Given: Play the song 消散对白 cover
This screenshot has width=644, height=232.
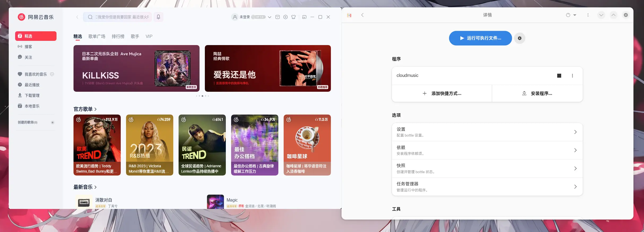Looking at the screenshot, I should [84, 202].
